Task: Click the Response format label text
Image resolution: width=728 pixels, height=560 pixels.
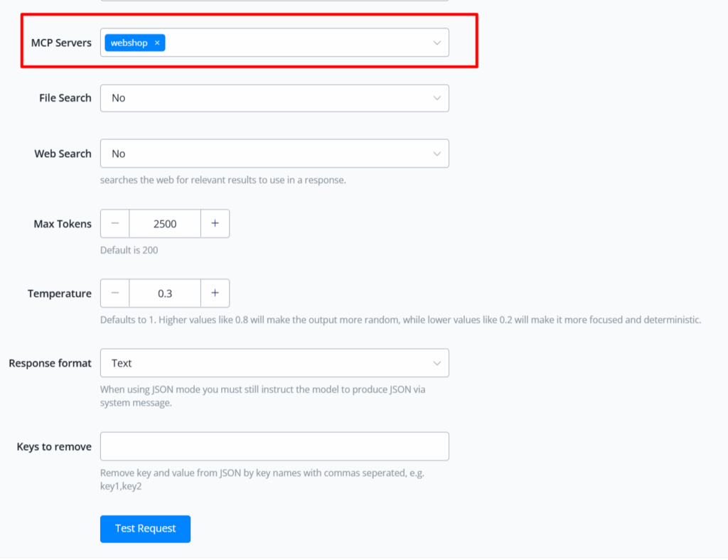Action: [x=50, y=363]
